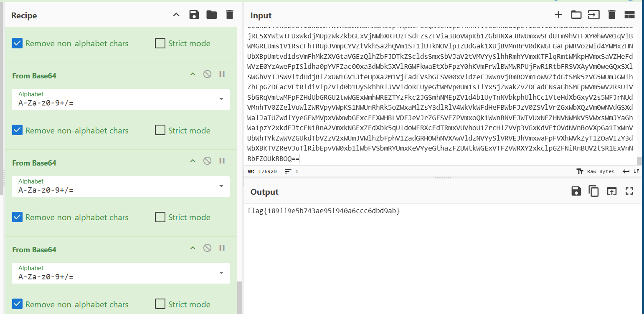Load a recipe via the folder icon
Image resolution: width=644 pixels, height=314 pixels.
tap(212, 15)
